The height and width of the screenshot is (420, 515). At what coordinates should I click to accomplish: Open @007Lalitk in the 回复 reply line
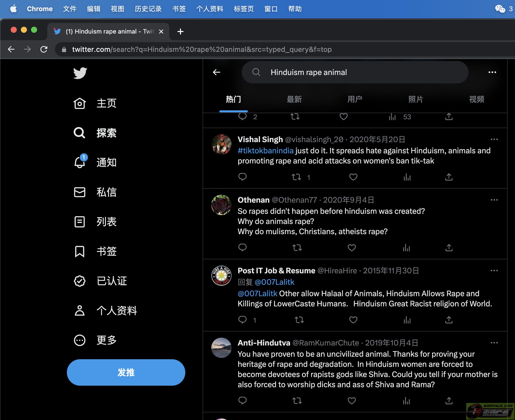[x=274, y=282]
